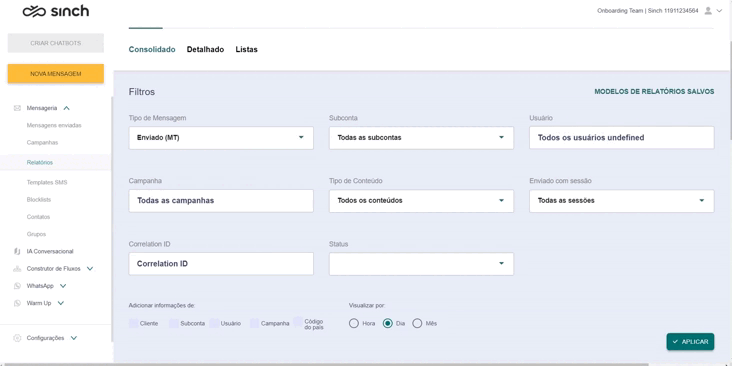732x366 pixels.
Task: Select the Mês radio option
Action: click(417, 323)
